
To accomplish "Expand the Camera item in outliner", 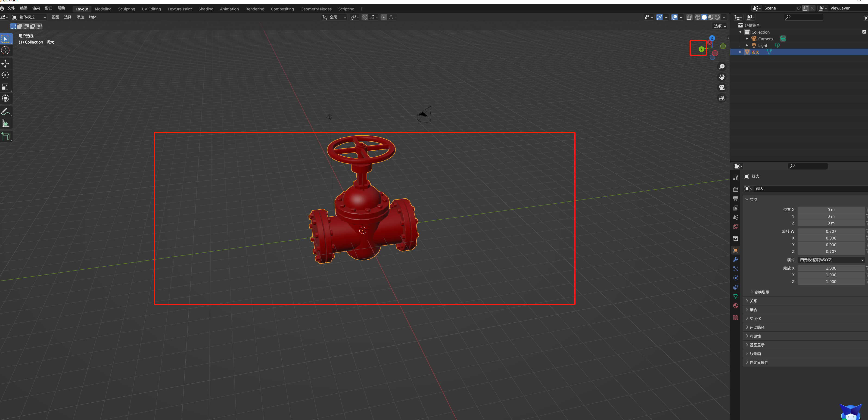I will 747,39.
